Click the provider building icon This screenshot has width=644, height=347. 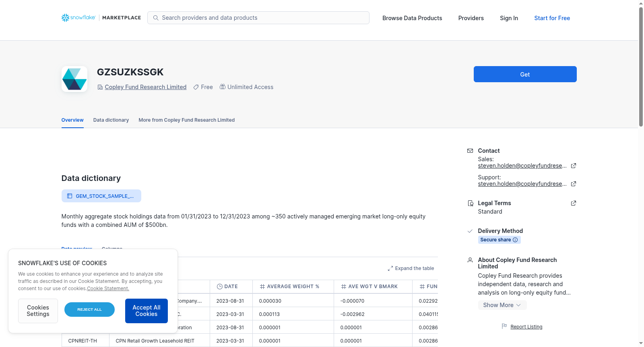click(x=100, y=87)
